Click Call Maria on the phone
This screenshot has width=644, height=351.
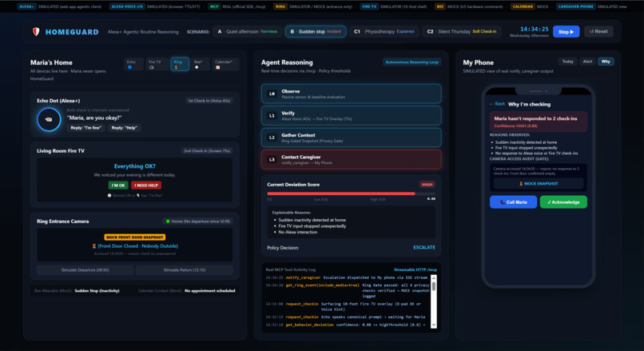coord(513,202)
